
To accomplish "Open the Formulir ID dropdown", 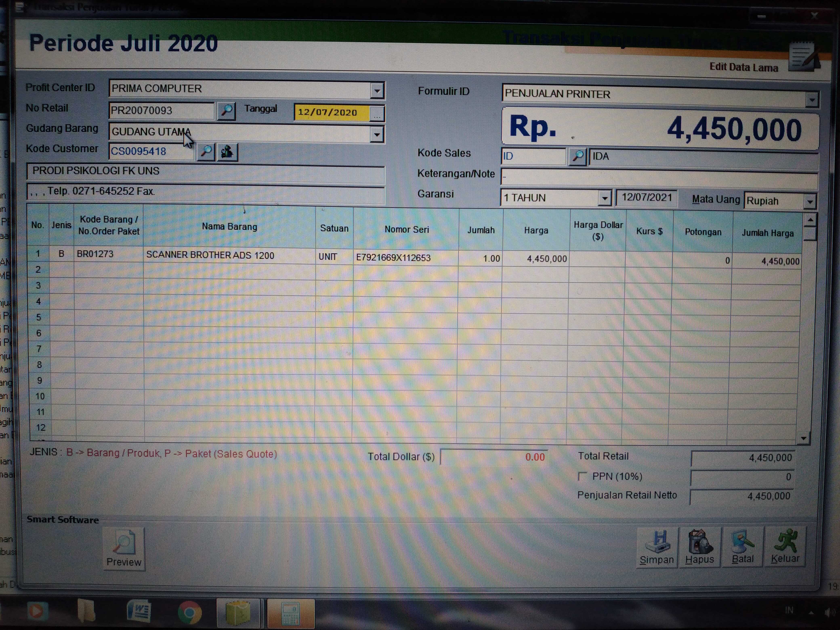I will (x=812, y=100).
